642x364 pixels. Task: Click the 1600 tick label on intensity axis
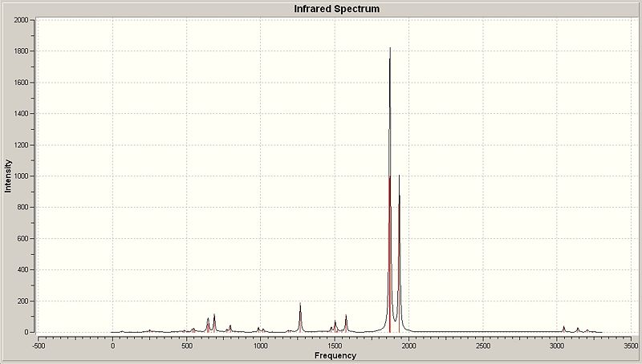pyautogui.click(x=21, y=83)
